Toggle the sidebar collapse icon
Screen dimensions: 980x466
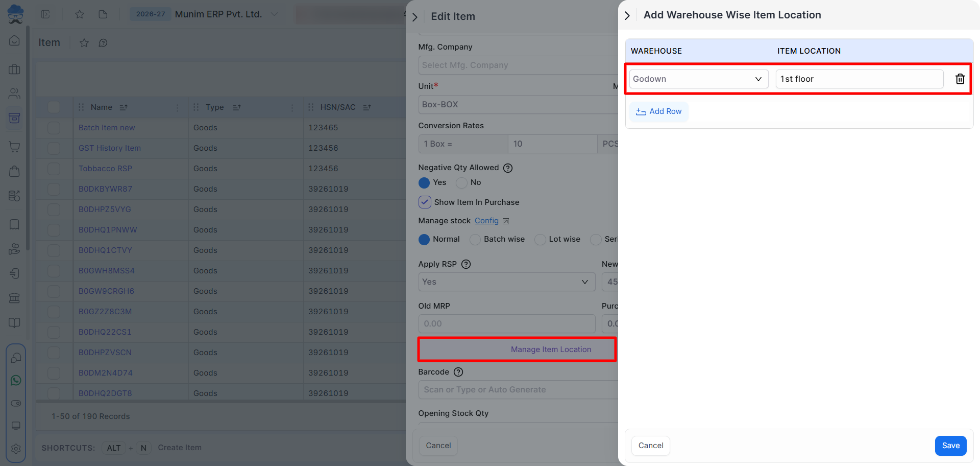point(45,14)
